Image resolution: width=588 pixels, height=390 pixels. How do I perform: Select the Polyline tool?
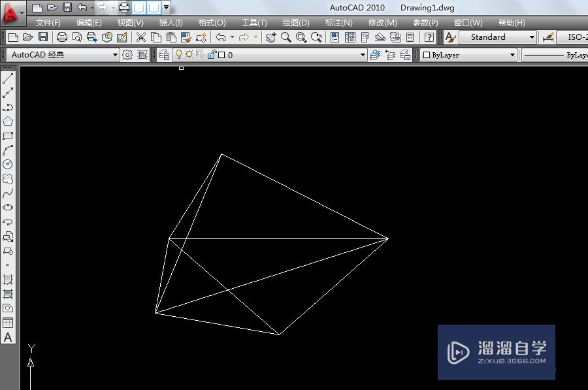pyautogui.click(x=8, y=107)
